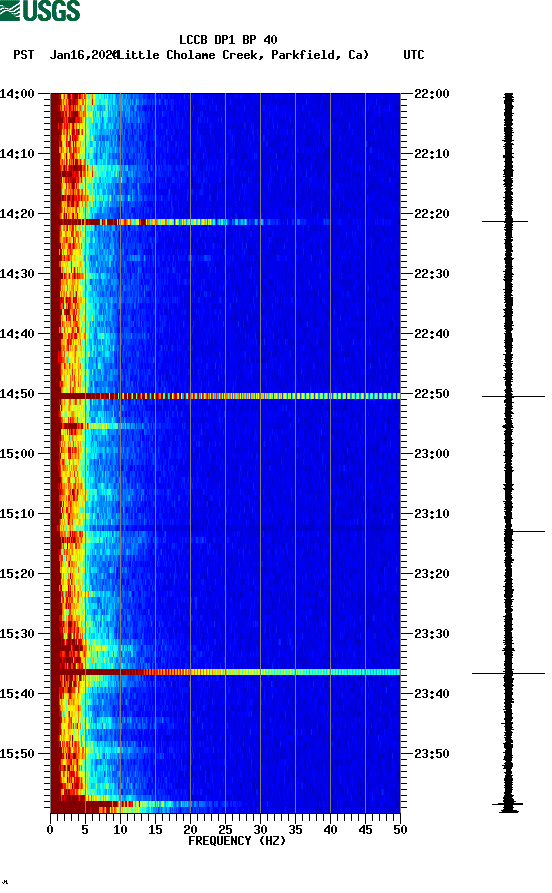The height and width of the screenshot is (893, 552).
Task: Click the seismogram event marker near 23:13
Action: tap(527, 531)
